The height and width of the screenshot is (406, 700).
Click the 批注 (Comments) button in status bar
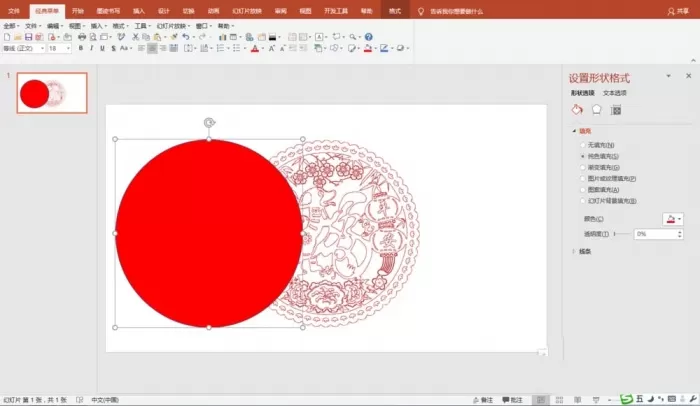(512, 400)
